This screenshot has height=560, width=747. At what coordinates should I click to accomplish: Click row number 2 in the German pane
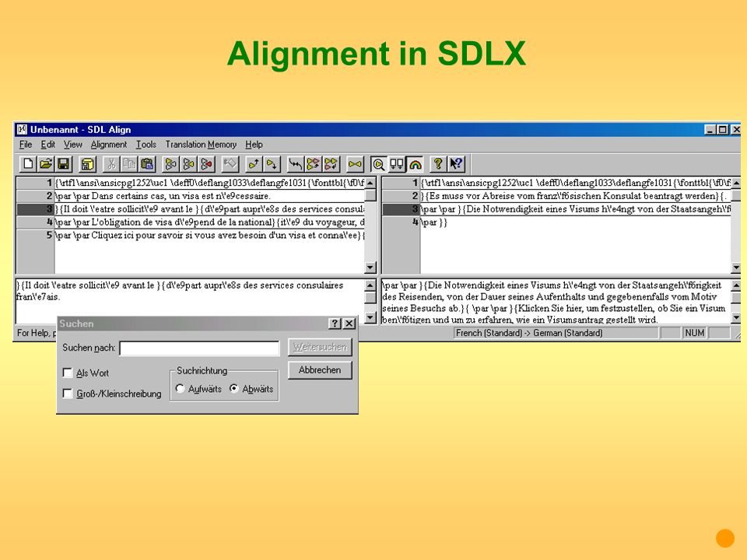(x=402, y=196)
